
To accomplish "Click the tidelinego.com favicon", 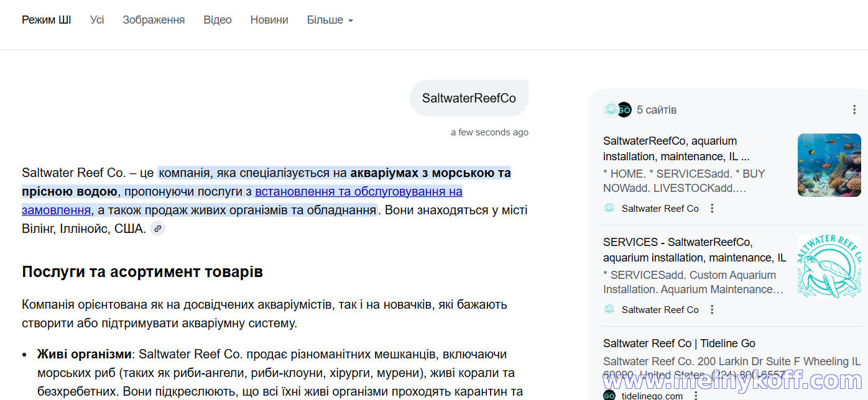I will point(609,396).
